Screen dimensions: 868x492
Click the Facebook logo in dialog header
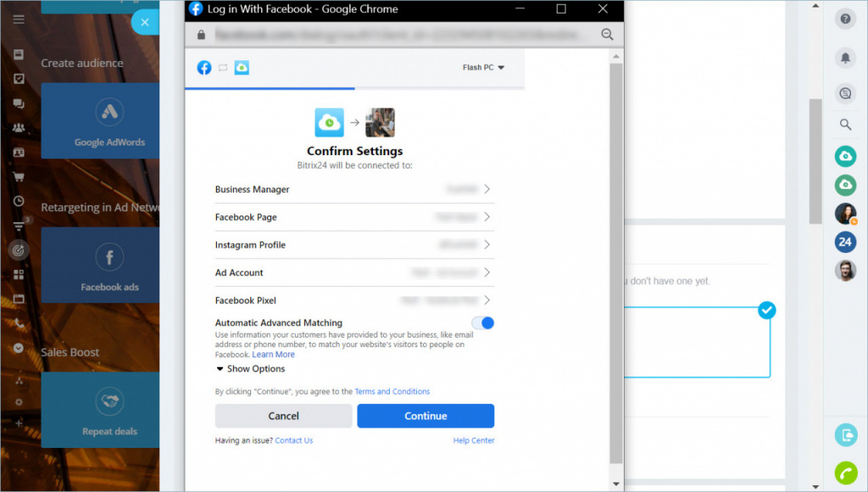click(x=204, y=68)
